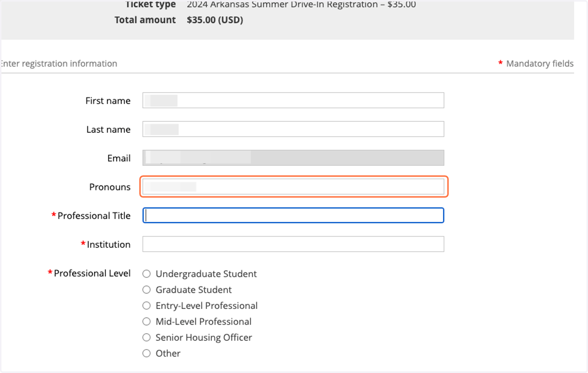Select Graduate Student radio option
This screenshot has height=373, width=588.
pos(147,290)
